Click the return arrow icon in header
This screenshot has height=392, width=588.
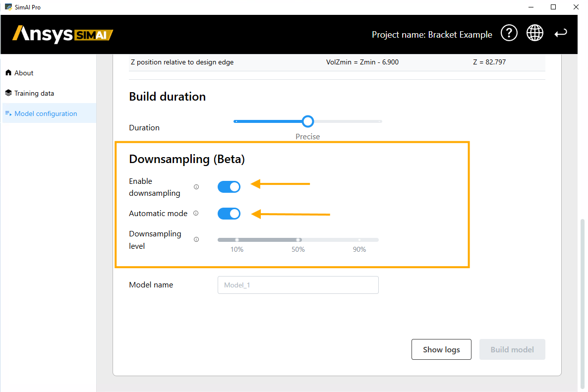pos(561,33)
